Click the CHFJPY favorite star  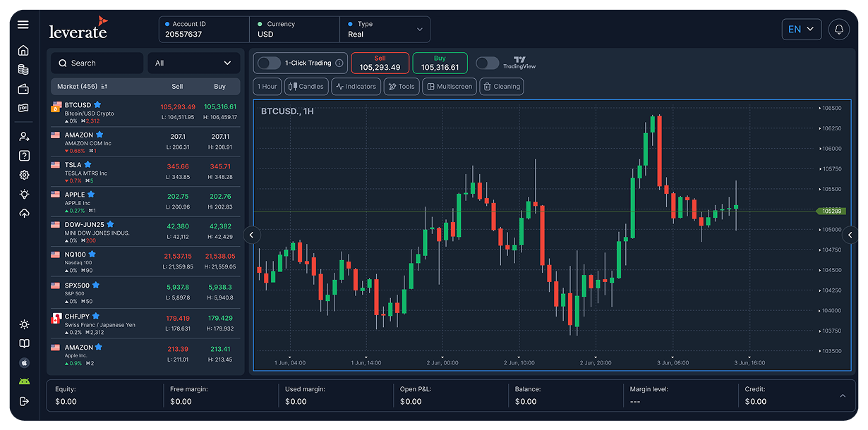(96, 317)
